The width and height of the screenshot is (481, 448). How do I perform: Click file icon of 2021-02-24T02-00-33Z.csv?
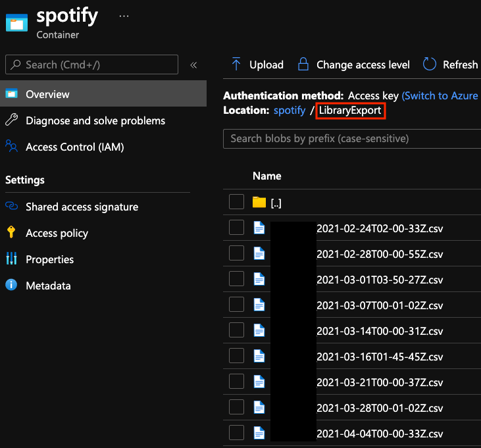click(259, 228)
